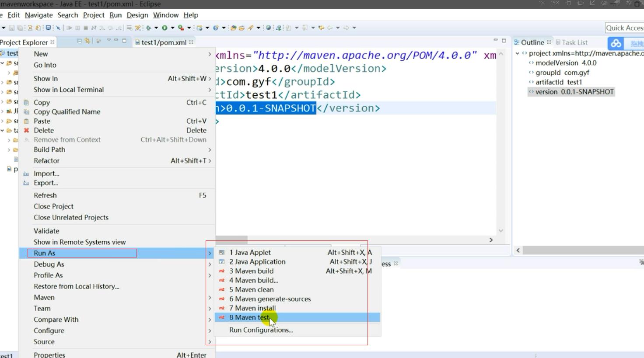The image size is (644, 358).
Task: Maximize the Project Explorer panel
Action: point(124,41)
